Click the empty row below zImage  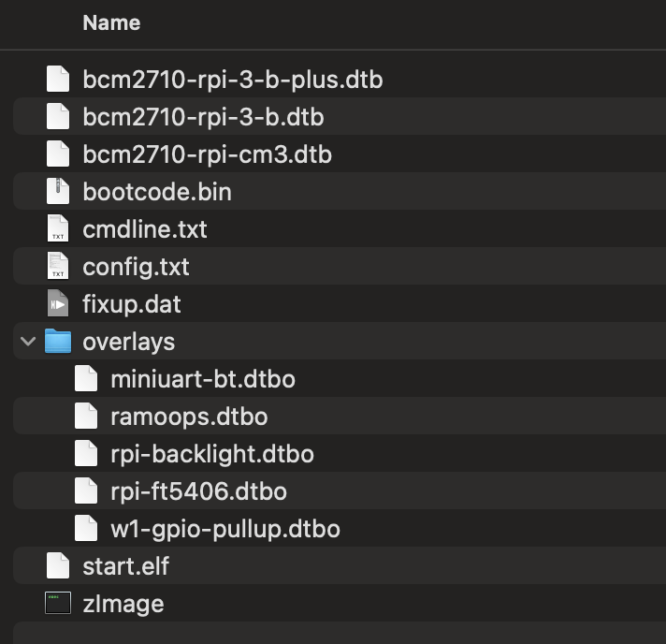point(340,633)
